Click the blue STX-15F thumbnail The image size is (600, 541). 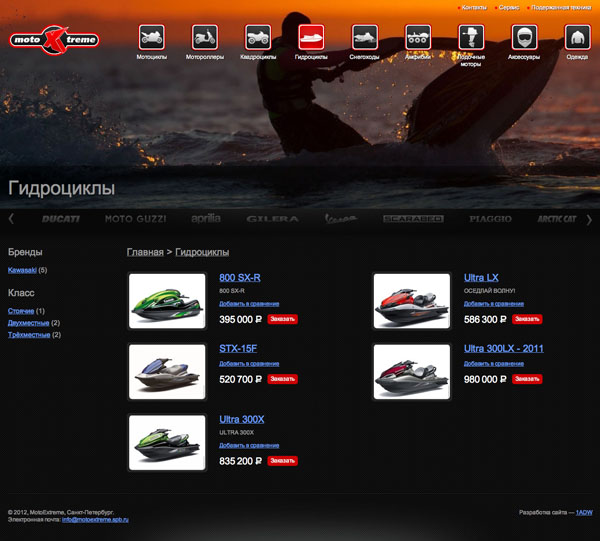click(167, 372)
